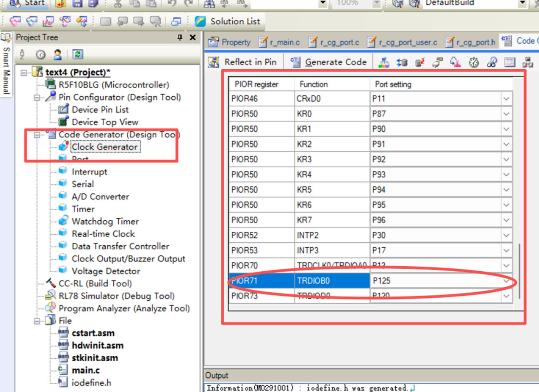
Task: Open the port dropdown for KR3 P92
Action: point(507,159)
